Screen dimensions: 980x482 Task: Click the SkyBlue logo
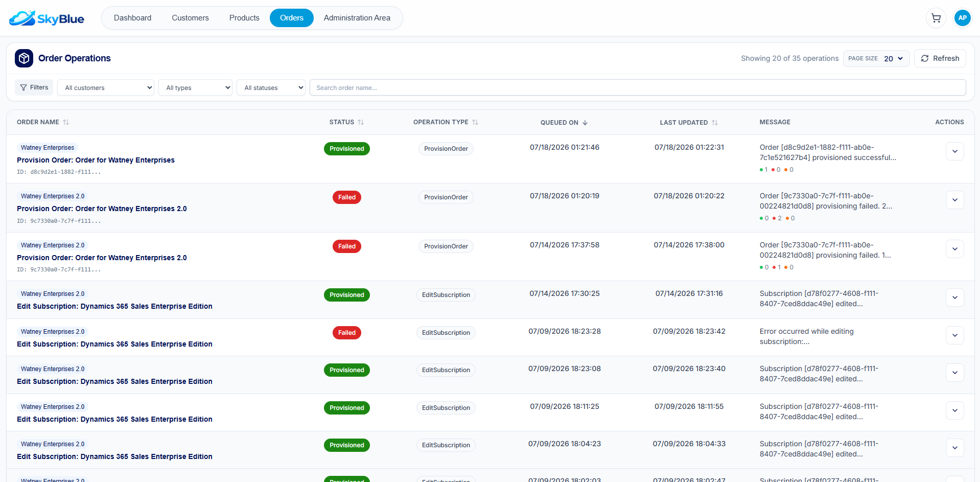(x=46, y=18)
